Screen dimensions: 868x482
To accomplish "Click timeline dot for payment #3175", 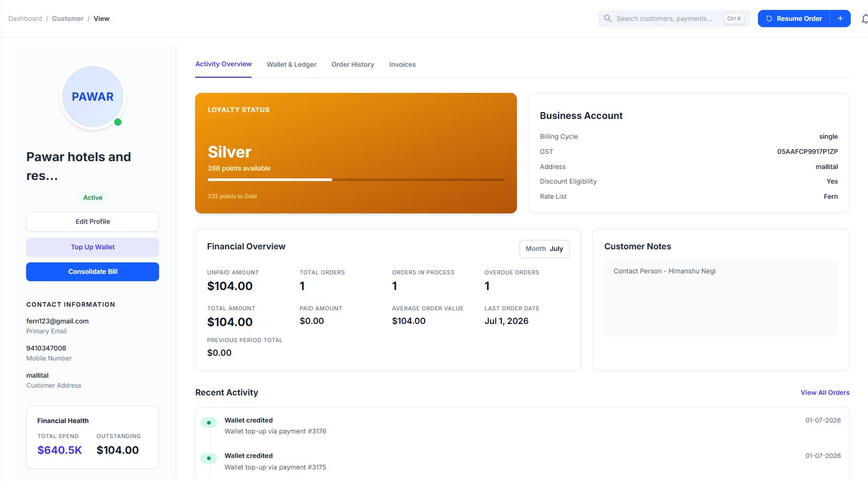I will (x=209, y=459).
